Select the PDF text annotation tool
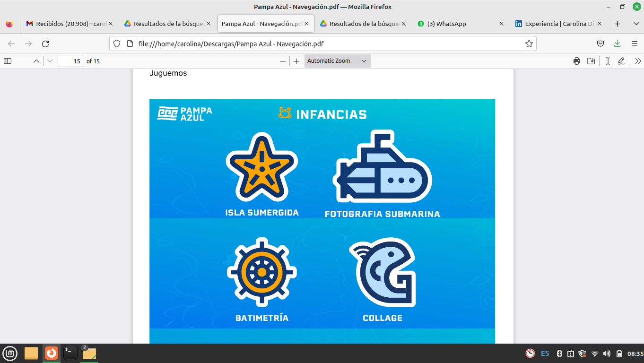This screenshot has height=363, width=644. (608, 61)
